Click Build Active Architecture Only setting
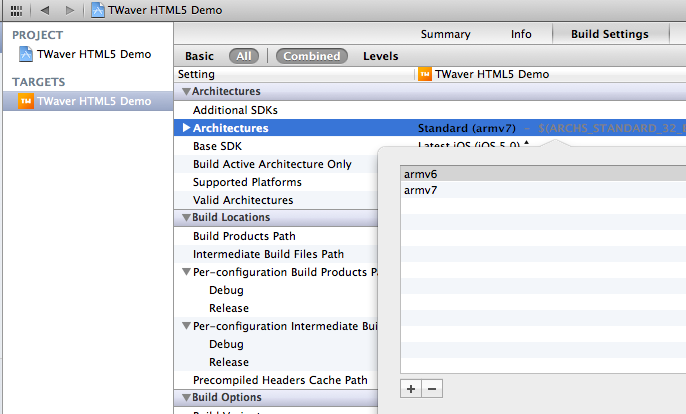The image size is (686, 414). (272, 164)
